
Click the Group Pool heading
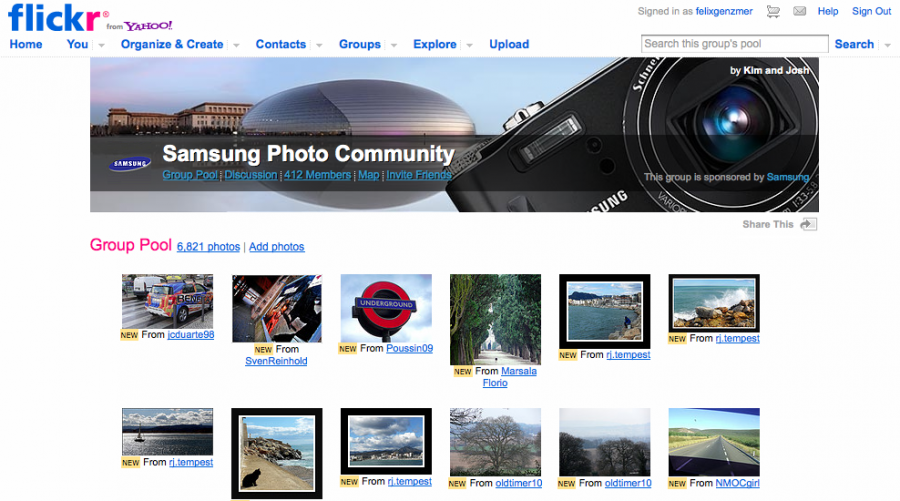[x=131, y=245]
